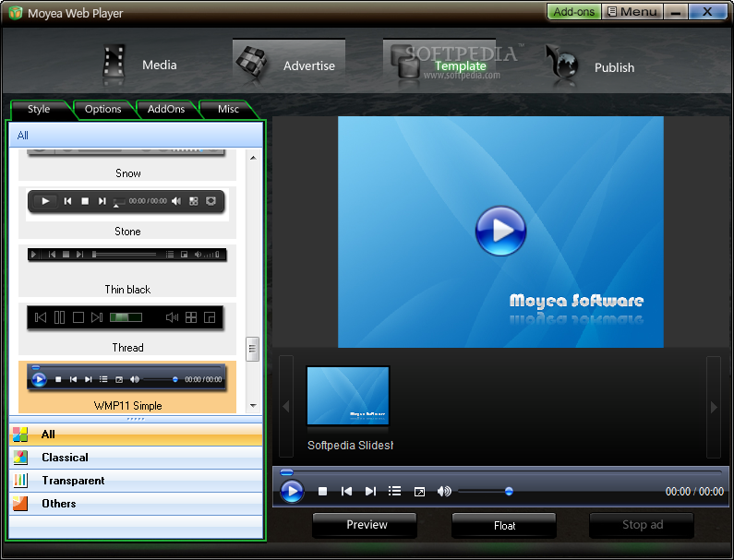This screenshot has width=734, height=560.
Task: Click the Preview button
Action: (x=365, y=525)
